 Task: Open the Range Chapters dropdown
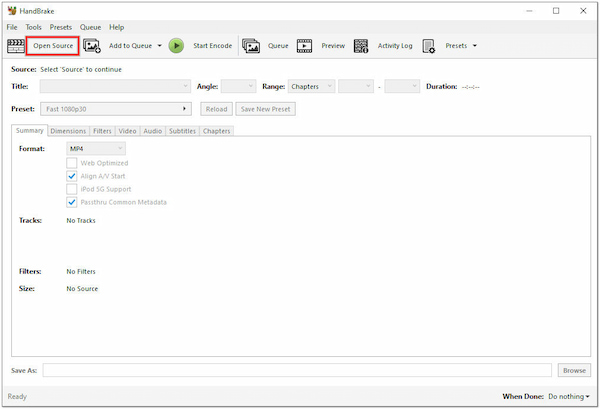pos(311,86)
